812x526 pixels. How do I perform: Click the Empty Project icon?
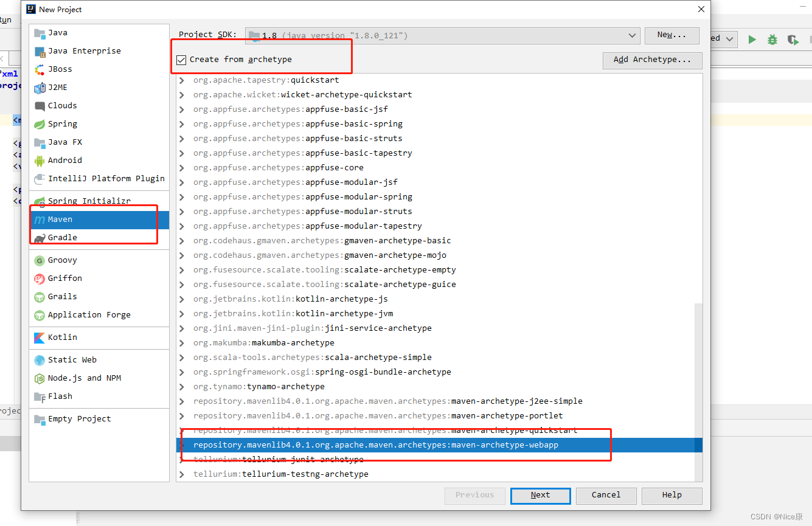click(x=40, y=419)
